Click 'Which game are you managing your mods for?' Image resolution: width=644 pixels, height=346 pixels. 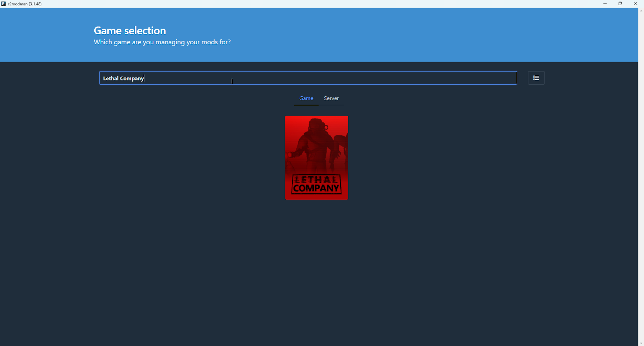tap(162, 42)
